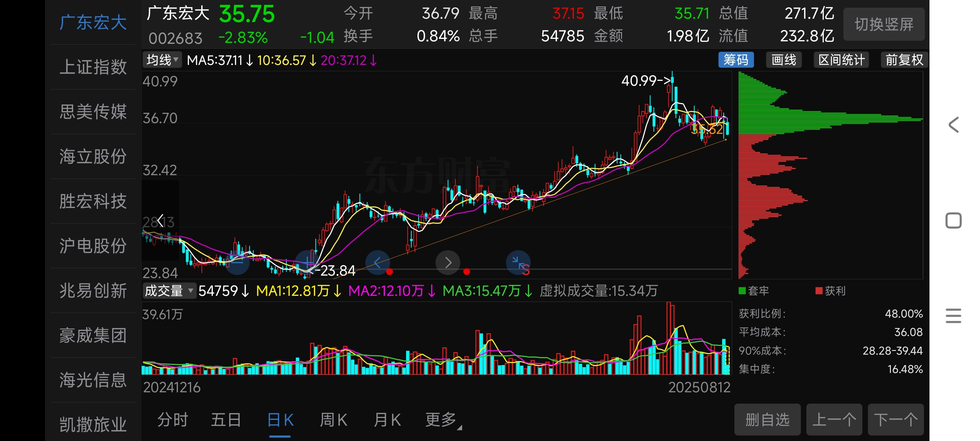980x441 pixels.
Task: Click the magenta 20:37.12 MA label
Action: coord(349,60)
